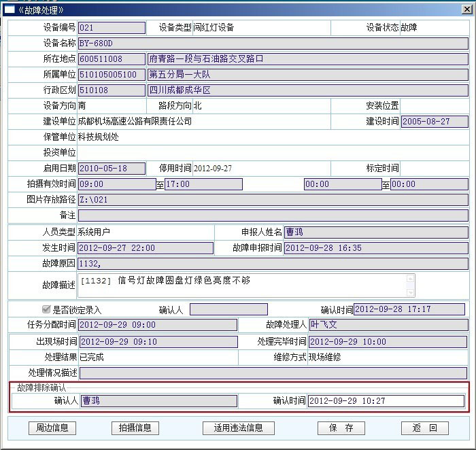Click the empty 备注 field
The height and width of the screenshot is (450, 476).
point(273,215)
